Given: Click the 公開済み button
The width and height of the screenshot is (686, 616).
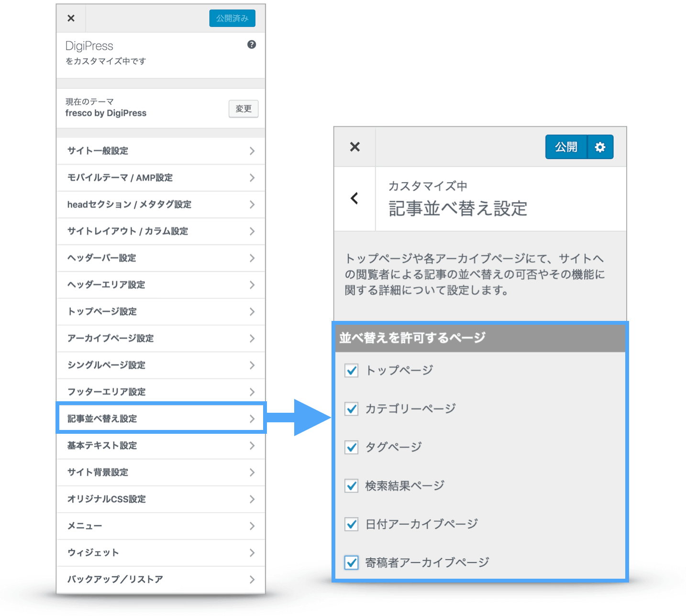Looking at the screenshot, I should (232, 18).
